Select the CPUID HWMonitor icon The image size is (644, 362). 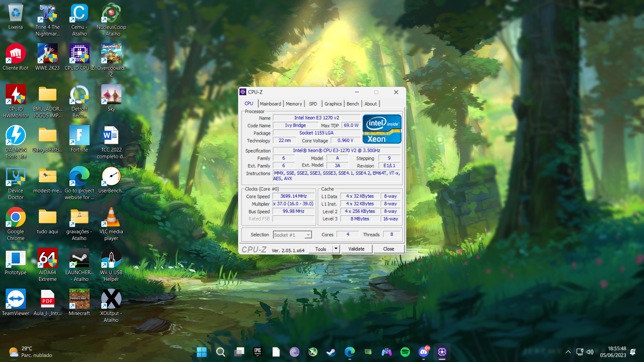[15, 102]
